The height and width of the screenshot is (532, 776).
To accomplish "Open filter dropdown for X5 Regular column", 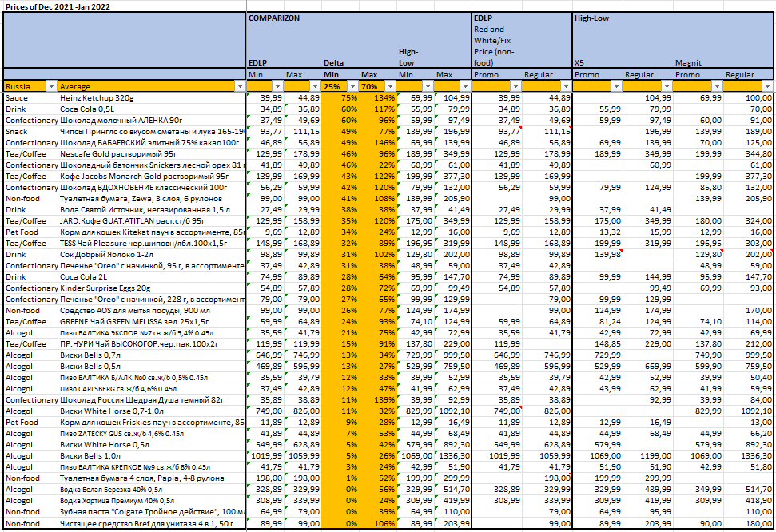I will point(667,86).
